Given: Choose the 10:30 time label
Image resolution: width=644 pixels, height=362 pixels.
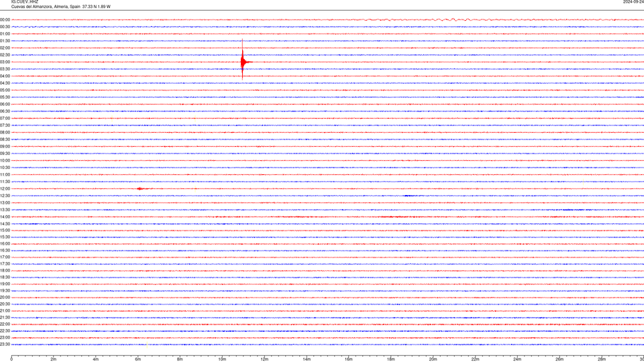Looking at the screenshot, I should pos(5,168).
